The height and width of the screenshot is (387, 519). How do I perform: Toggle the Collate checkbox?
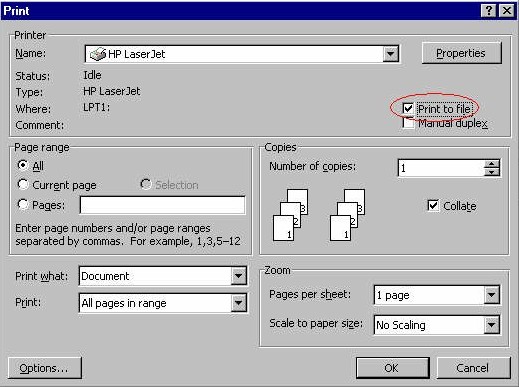(x=433, y=205)
